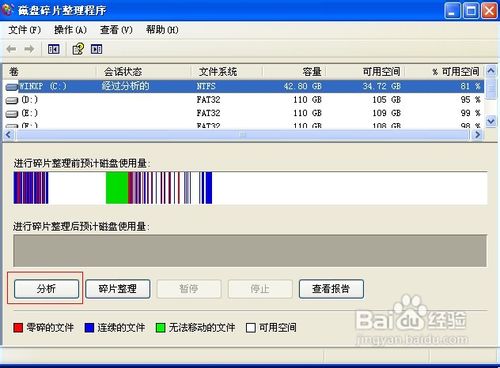Click the greyed-out 暂停 button

(x=189, y=289)
